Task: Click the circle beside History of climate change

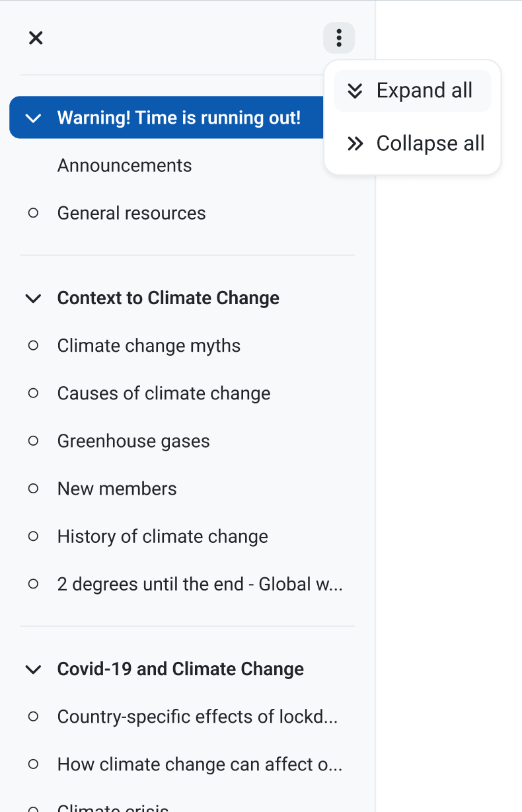Action: tap(33, 536)
